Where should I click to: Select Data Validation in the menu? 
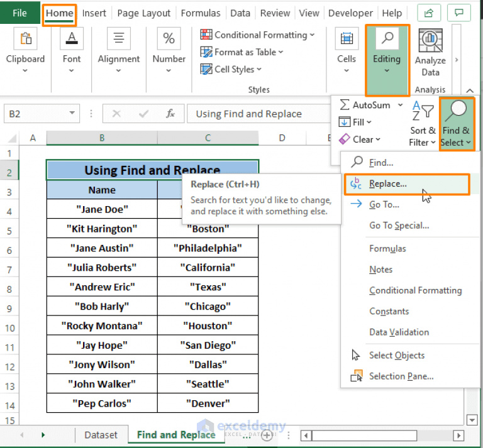[411, 332]
